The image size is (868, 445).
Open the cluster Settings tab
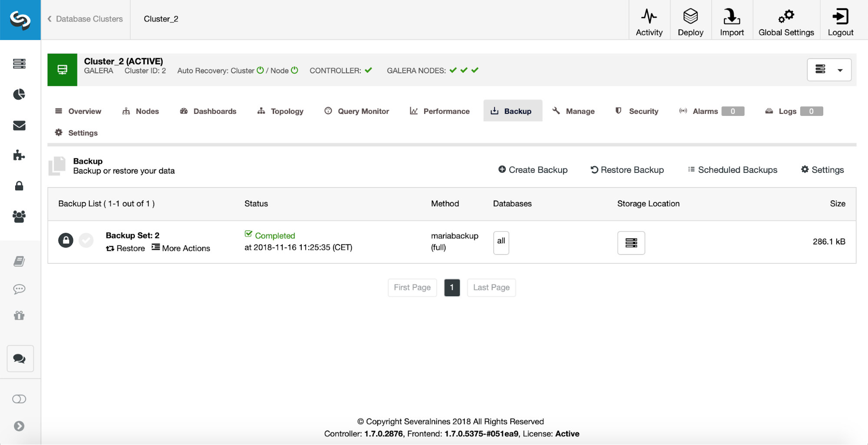(x=76, y=133)
